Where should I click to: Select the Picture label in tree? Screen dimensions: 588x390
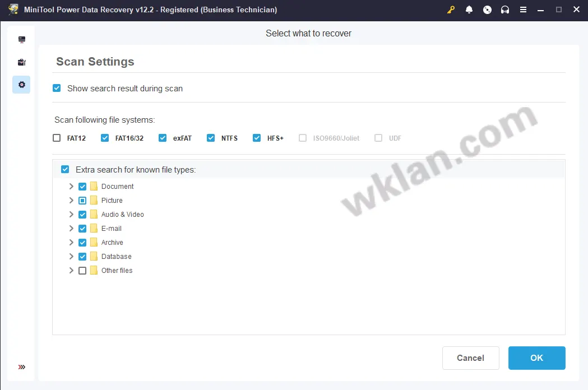click(x=112, y=200)
